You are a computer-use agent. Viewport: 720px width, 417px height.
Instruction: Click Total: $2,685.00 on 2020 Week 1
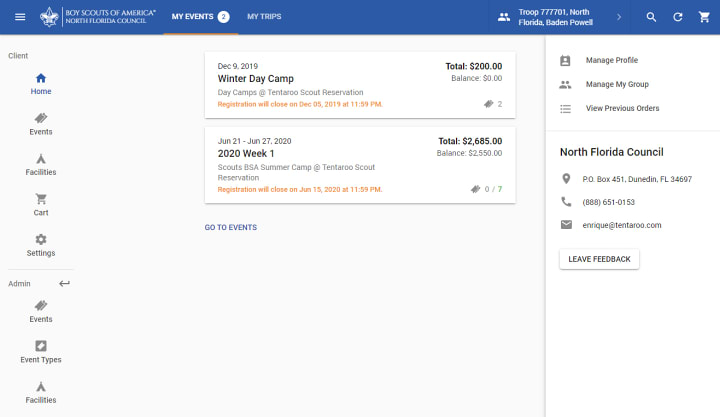(470, 141)
